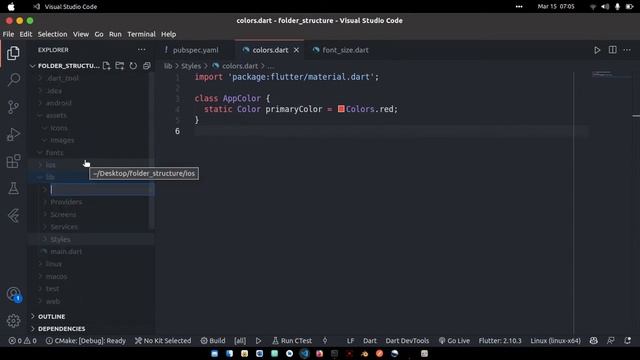This screenshot has height=360, width=640.
Task: Open the Source Control view
Action: point(13,107)
